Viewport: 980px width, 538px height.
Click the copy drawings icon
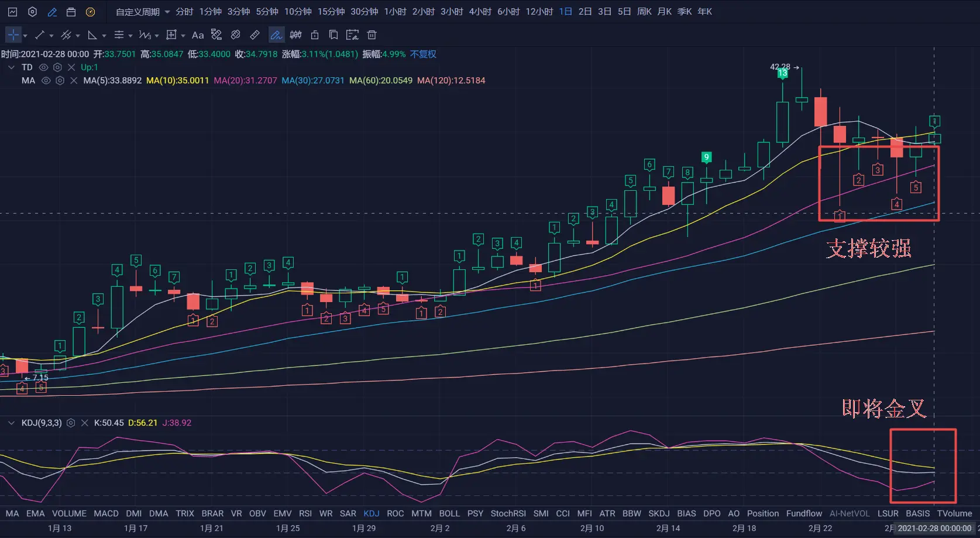[x=333, y=35]
